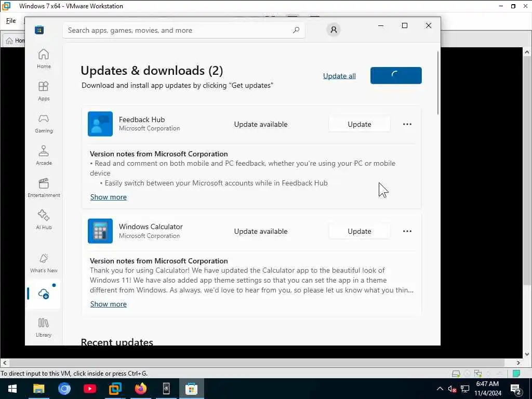The height and width of the screenshot is (399, 532).
Task: Click VMware horizontal scroll right arrow
Action: click(x=518, y=363)
